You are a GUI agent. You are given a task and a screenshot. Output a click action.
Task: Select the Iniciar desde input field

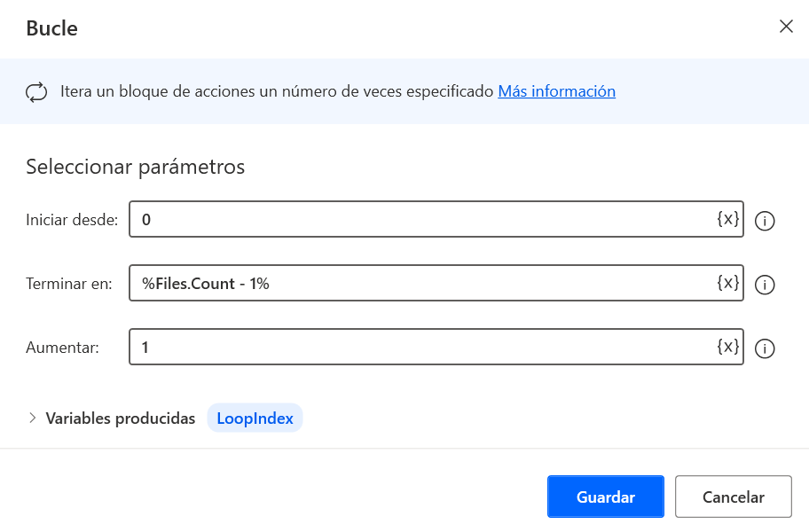[399, 219]
